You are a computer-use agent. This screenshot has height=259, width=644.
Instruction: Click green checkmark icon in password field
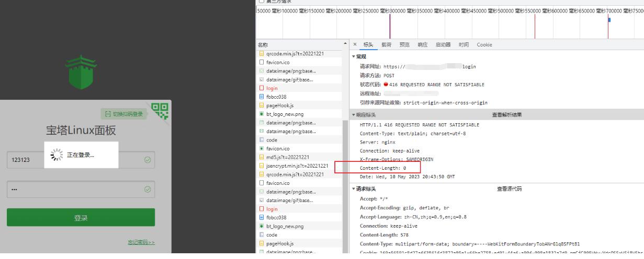pyautogui.click(x=147, y=189)
